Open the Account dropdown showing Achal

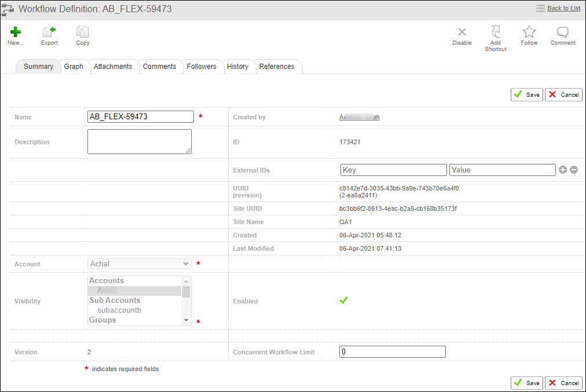tap(139, 263)
